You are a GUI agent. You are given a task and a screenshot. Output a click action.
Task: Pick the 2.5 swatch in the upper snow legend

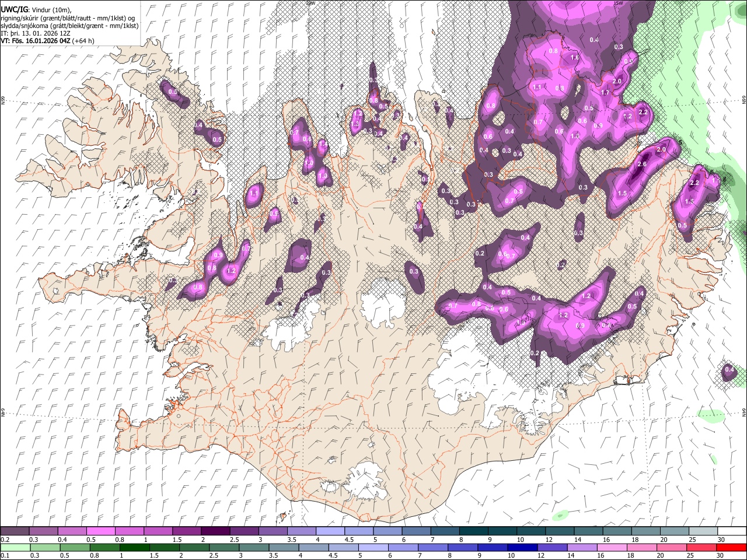[243, 531]
